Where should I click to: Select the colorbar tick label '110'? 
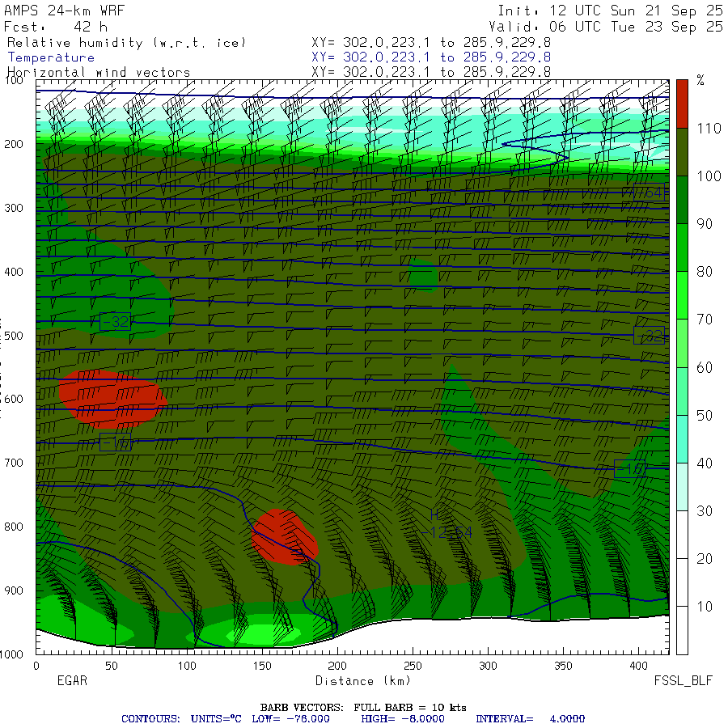click(709, 129)
